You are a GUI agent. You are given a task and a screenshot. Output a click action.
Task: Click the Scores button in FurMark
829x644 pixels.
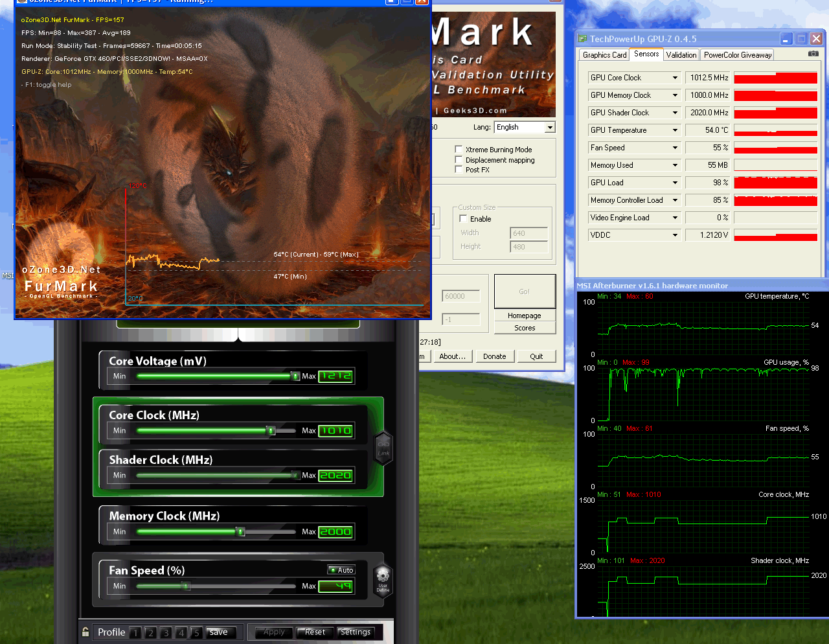pos(525,328)
